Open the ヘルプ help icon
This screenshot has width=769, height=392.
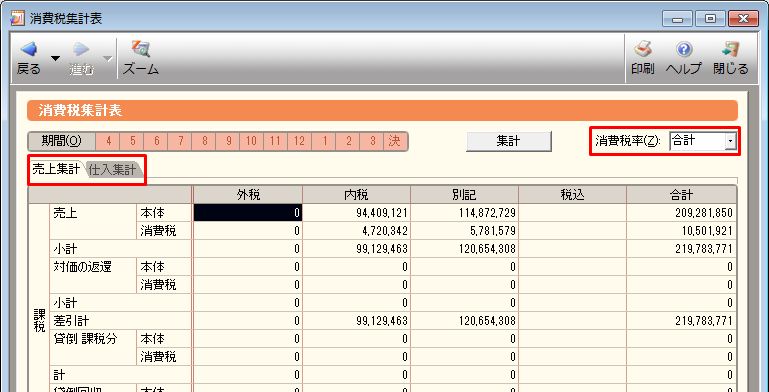pyautogui.click(x=684, y=50)
